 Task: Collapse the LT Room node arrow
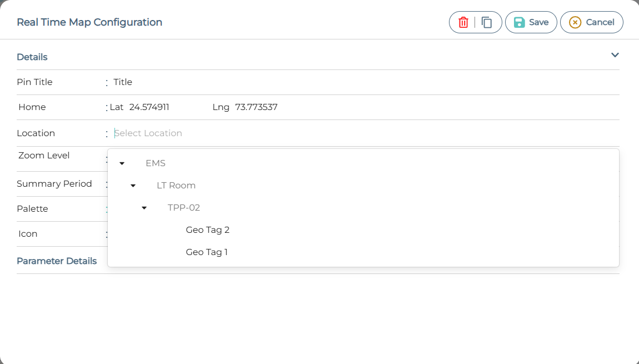(133, 186)
